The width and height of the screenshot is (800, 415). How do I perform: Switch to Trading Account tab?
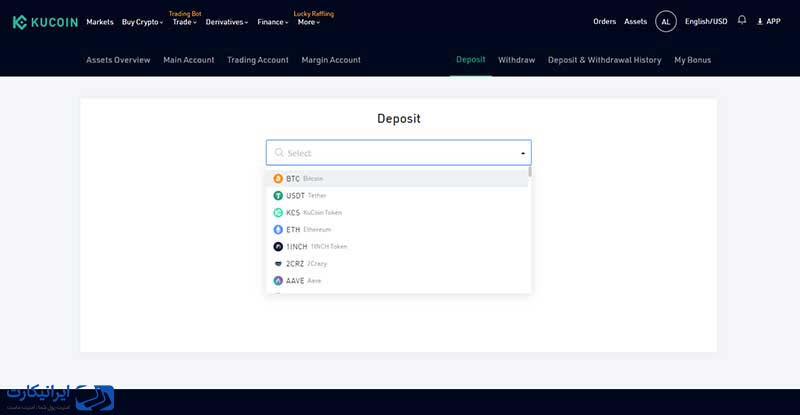[x=258, y=60]
